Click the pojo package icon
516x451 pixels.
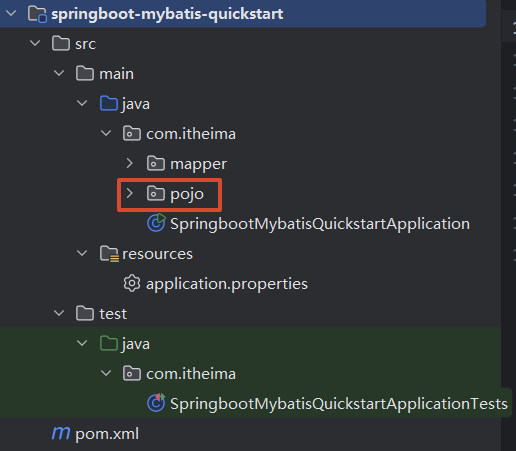[x=156, y=193]
